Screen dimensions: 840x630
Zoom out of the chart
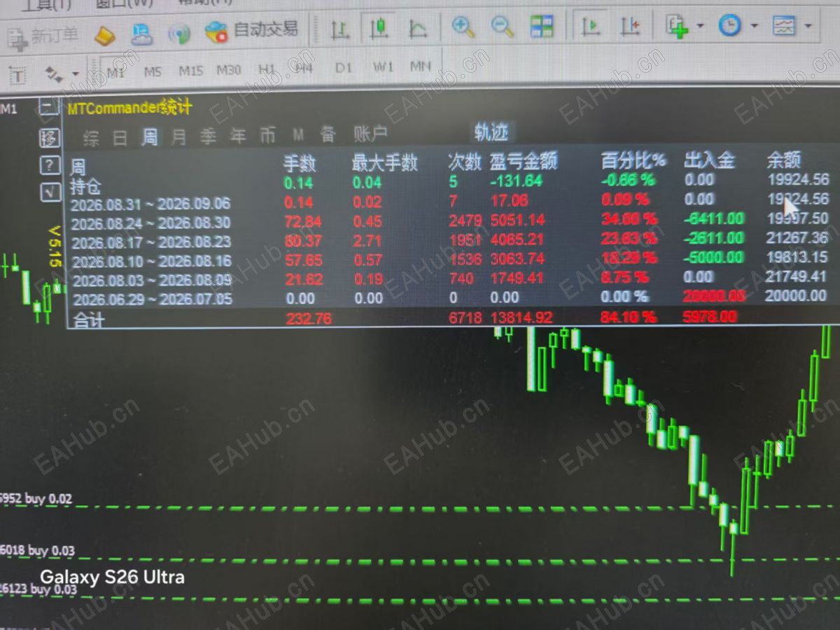click(502, 27)
